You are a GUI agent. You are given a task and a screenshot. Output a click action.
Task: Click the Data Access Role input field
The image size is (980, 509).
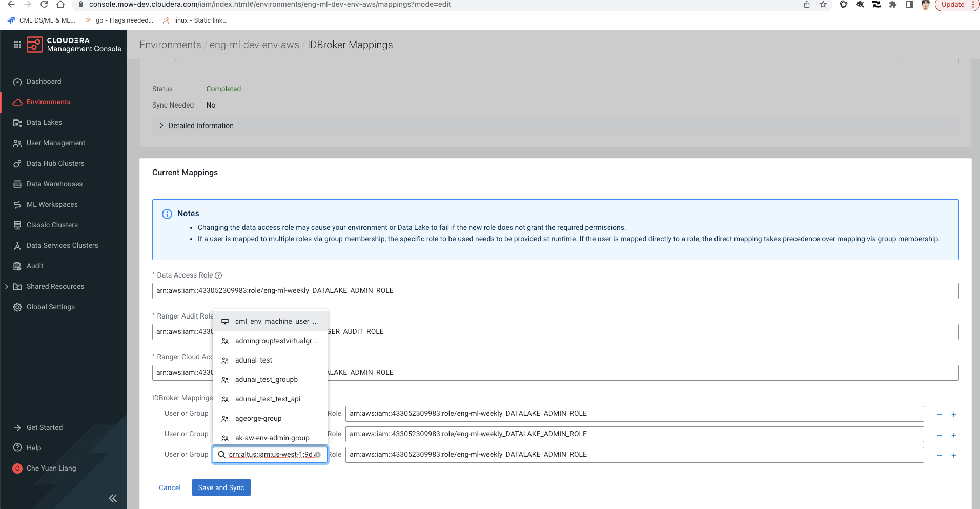(x=555, y=291)
